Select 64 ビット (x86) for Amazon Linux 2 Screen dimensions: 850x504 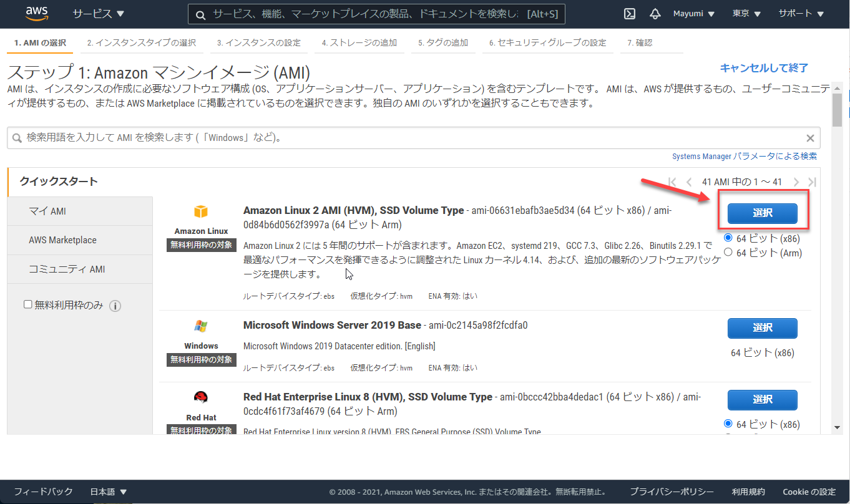coord(728,238)
